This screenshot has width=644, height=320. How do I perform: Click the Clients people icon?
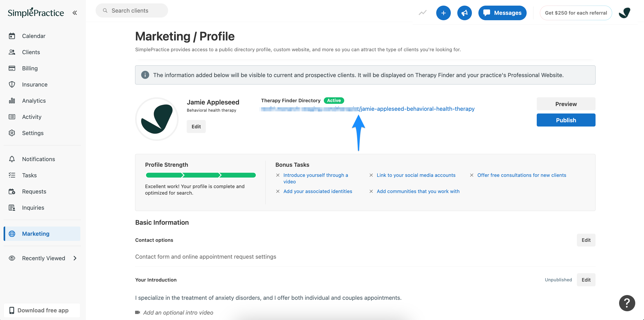click(12, 52)
